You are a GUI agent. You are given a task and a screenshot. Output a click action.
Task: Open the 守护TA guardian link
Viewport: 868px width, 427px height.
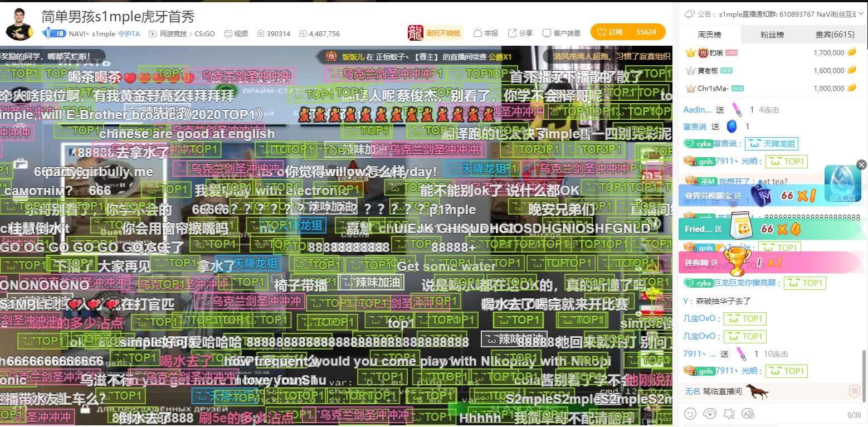click(129, 33)
